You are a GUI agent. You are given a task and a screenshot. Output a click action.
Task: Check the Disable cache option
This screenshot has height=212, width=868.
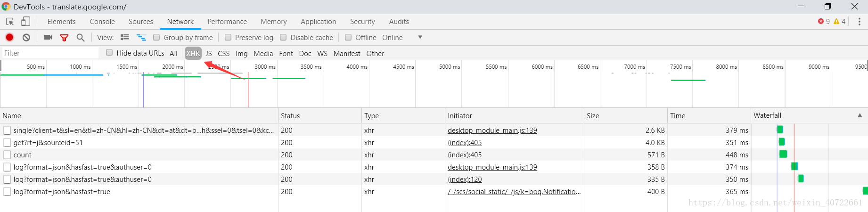tap(283, 37)
